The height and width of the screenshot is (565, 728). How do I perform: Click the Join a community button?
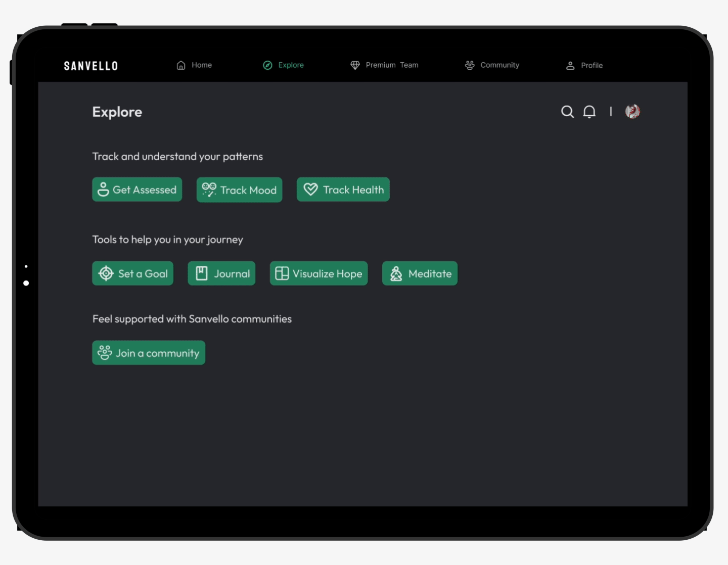point(148,353)
